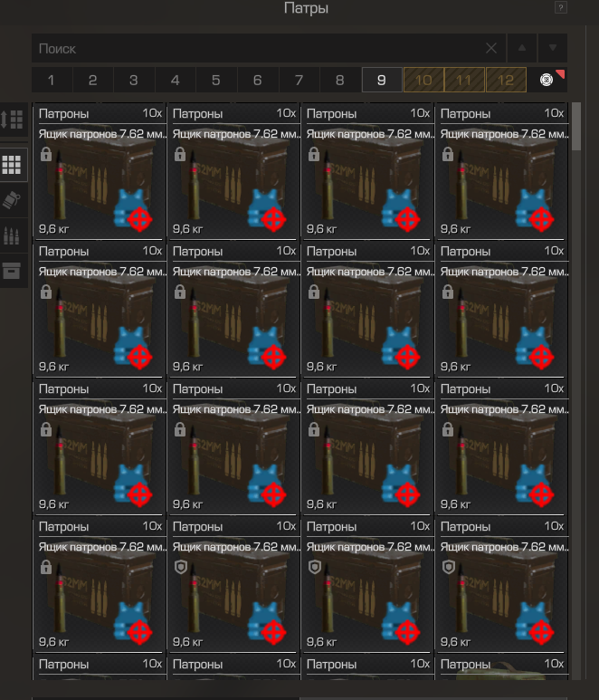The image size is (599, 700).
Task: Click the round token icon with red corner
Action: coord(547,80)
